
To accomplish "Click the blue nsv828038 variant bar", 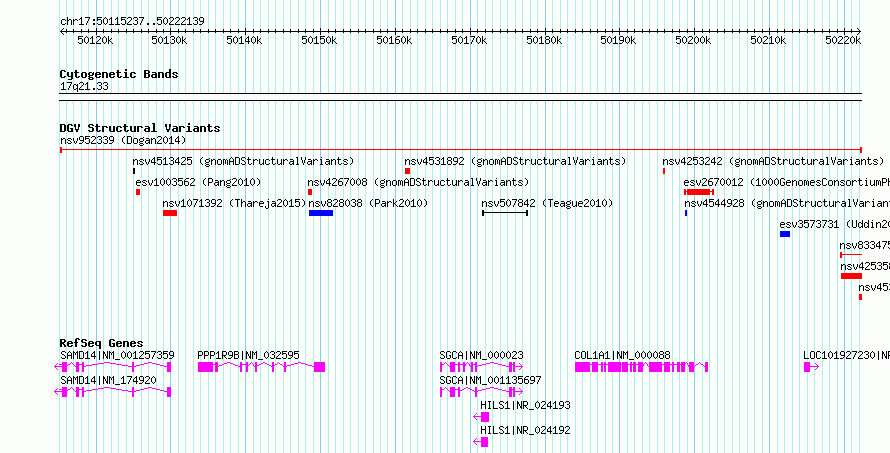I will (x=321, y=213).
